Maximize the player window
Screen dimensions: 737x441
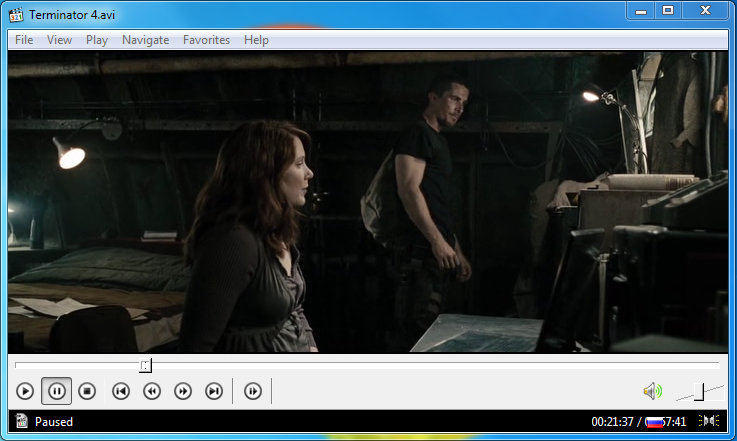[668, 11]
